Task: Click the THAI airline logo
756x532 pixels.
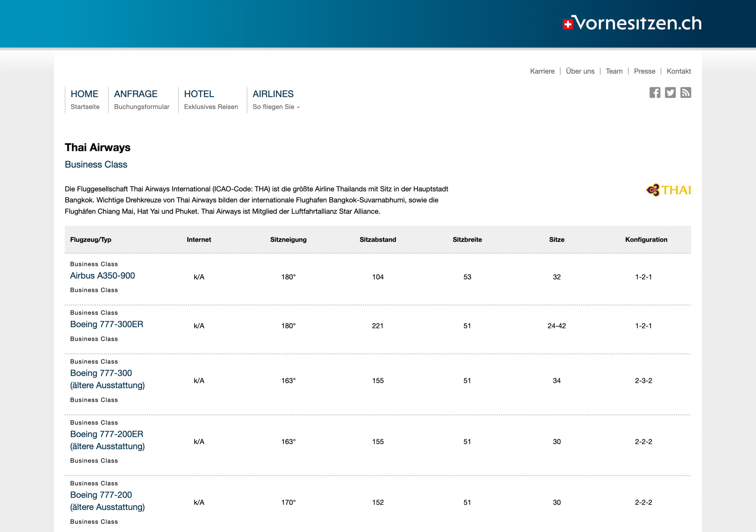Action: coord(668,190)
